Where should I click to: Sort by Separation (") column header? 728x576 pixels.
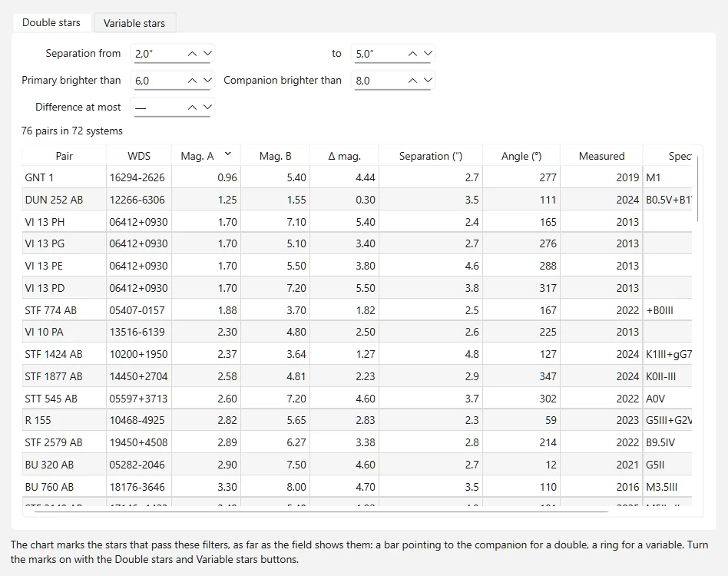point(431,156)
